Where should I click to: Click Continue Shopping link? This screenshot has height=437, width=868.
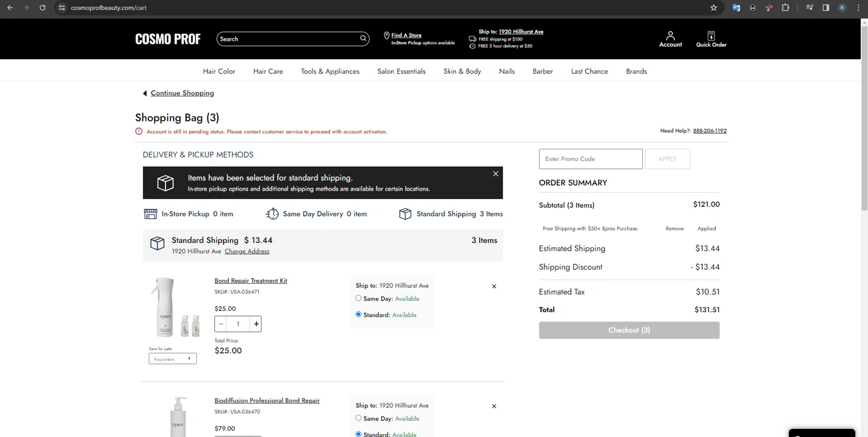pos(182,93)
